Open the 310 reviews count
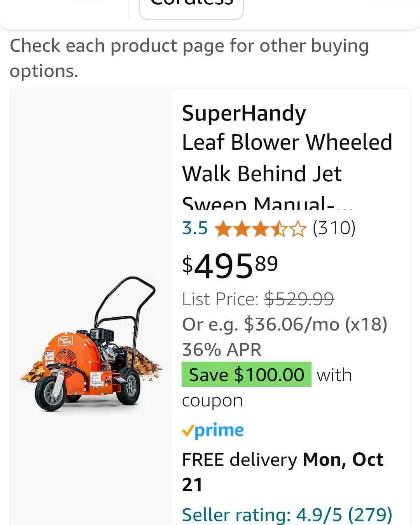This screenshot has width=420, height=525. (x=334, y=228)
